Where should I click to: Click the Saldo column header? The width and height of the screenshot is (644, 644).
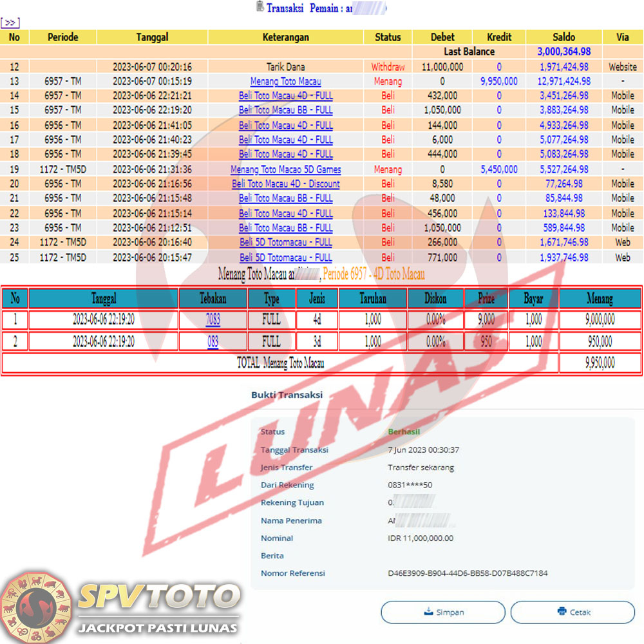click(x=563, y=37)
